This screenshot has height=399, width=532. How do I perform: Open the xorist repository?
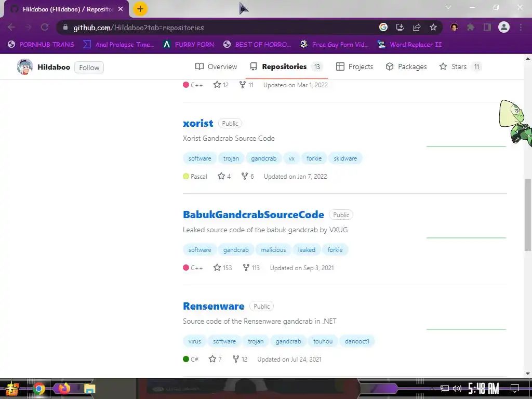click(198, 123)
